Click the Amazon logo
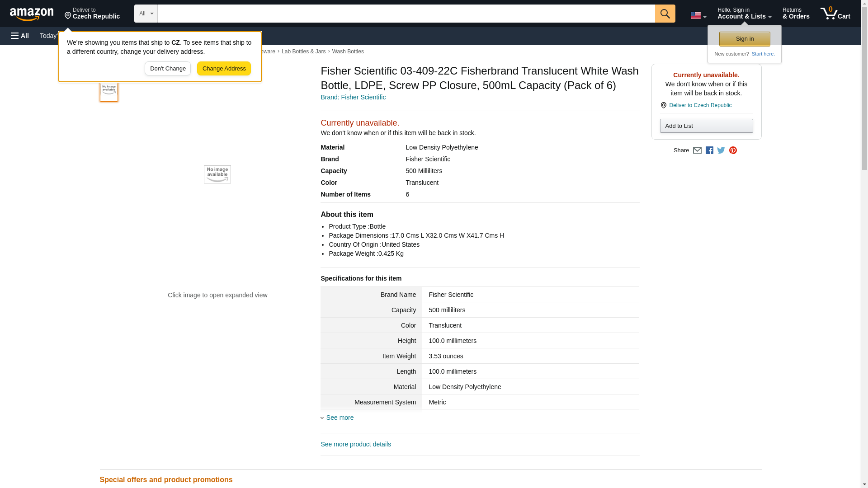868x488 pixels. click(x=32, y=14)
